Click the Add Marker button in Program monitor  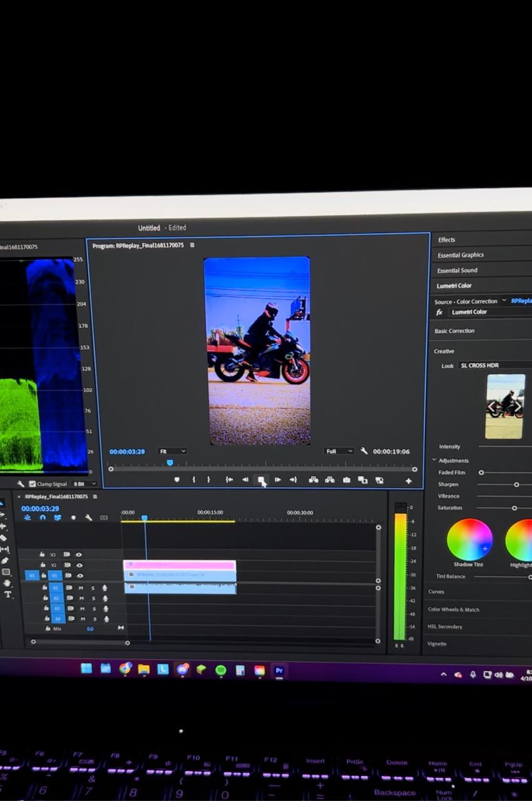pyautogui.click(x=176, y=480)
